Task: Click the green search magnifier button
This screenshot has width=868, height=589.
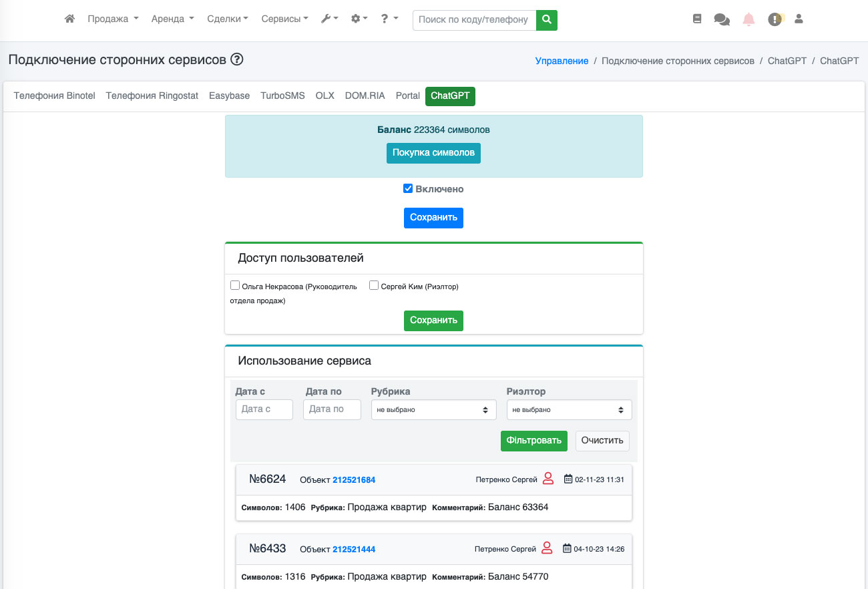Action: tap(547, 20)
